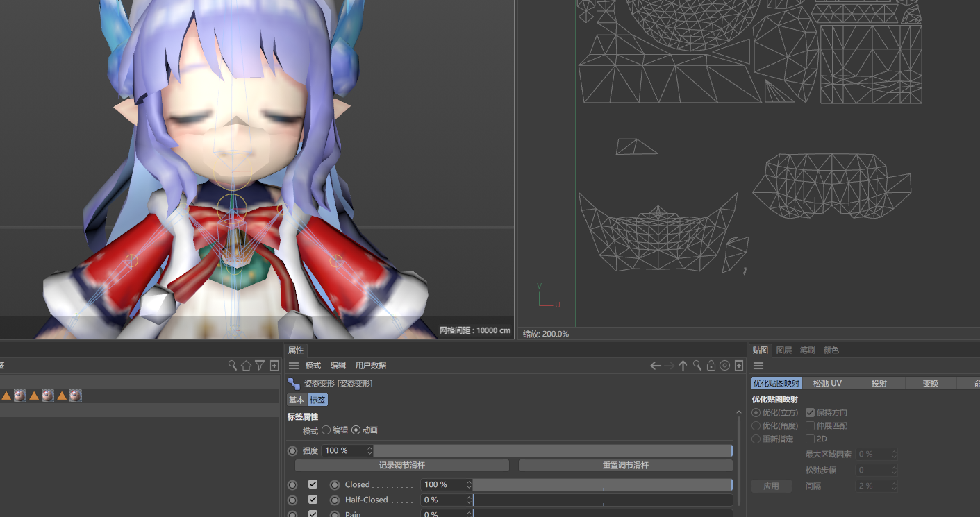Select the 重新指定 radio option
Screen dimensions: 980x517
[756, 439]
